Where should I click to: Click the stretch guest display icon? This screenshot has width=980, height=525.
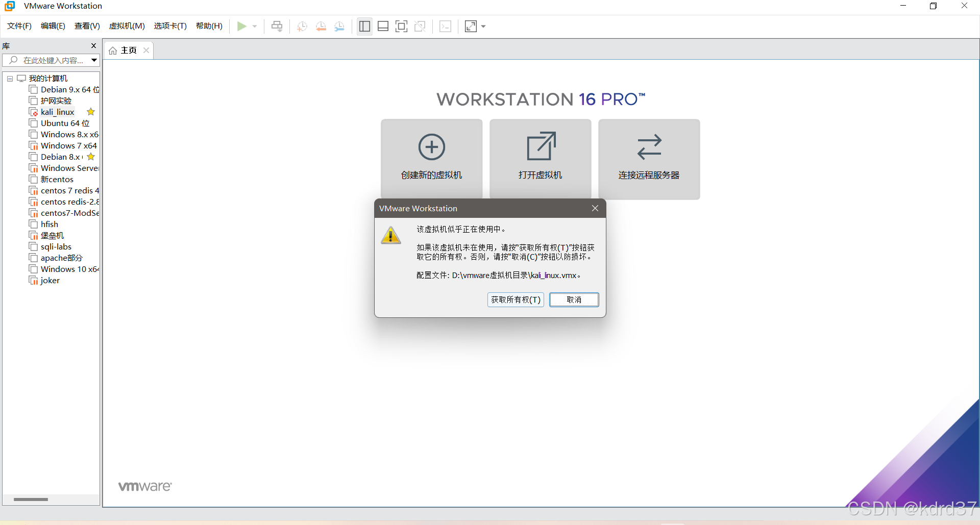[471, 26]
